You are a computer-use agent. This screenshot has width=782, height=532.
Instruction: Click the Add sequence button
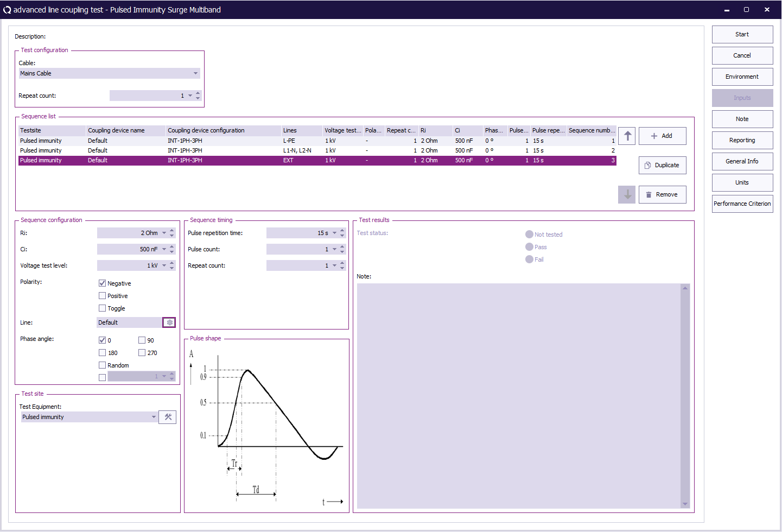[x=662, y=136]
